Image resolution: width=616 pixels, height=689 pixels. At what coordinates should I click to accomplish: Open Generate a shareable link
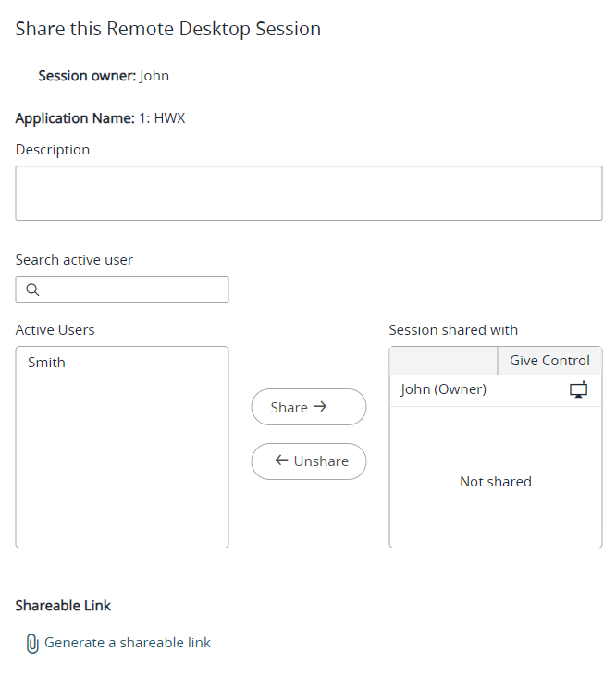[128, 643]
